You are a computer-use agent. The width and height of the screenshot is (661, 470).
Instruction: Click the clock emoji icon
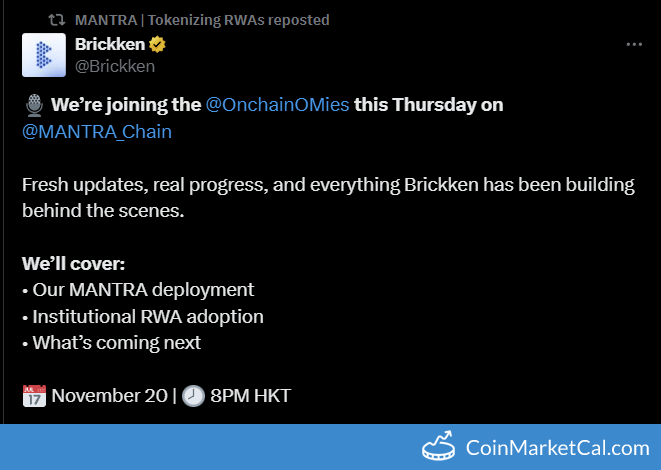[x=194, y=395]
